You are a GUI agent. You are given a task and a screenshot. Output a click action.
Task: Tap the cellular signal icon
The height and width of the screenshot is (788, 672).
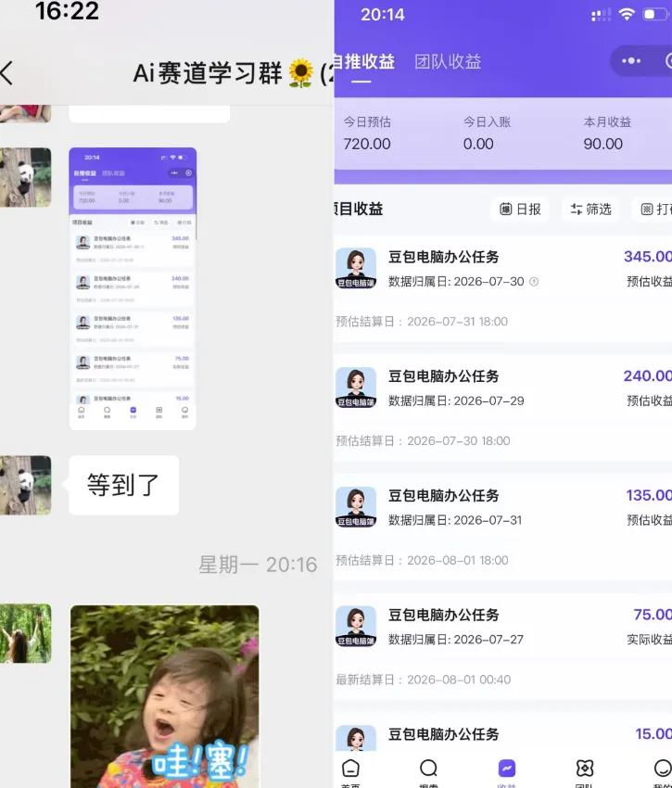[601, 15]
